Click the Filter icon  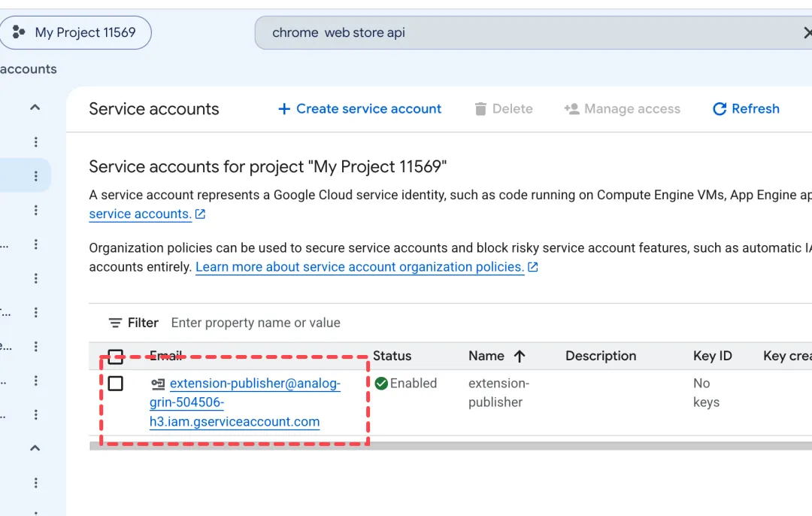tap(115, 323)
